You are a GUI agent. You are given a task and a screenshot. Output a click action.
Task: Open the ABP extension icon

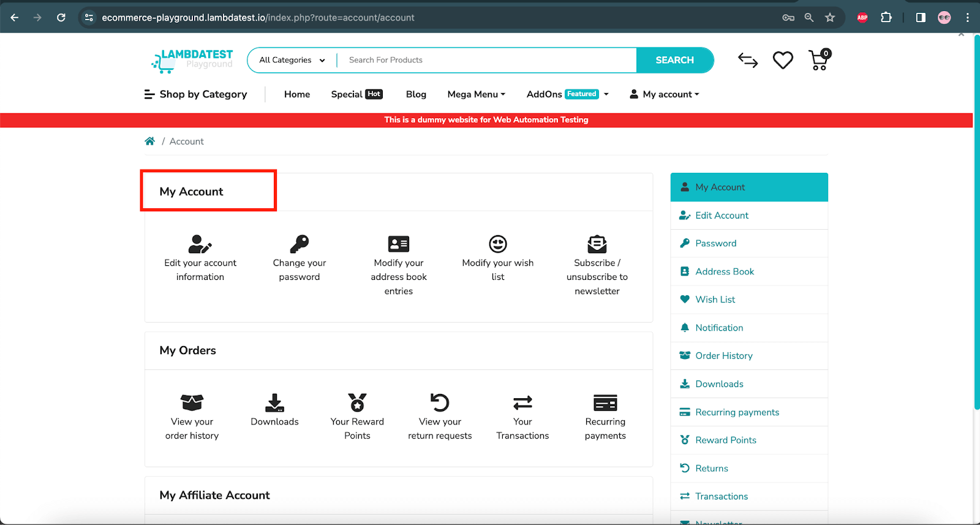pos(862,18)
